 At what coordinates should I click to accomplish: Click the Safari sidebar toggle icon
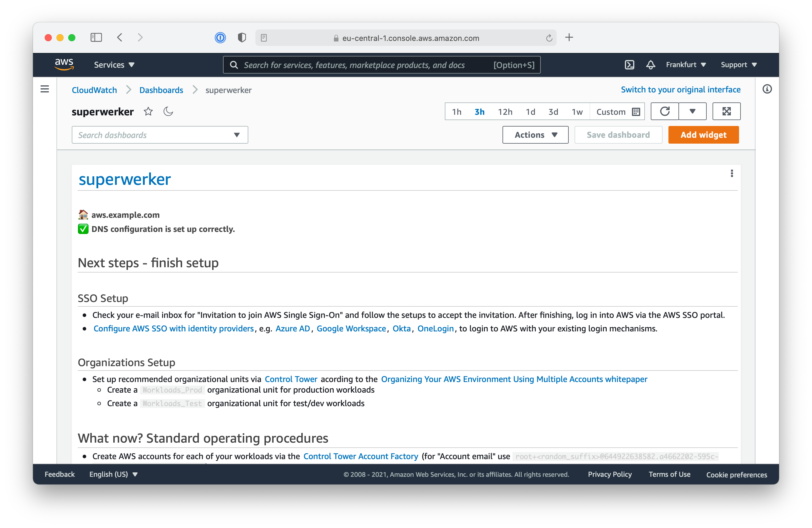96,37
